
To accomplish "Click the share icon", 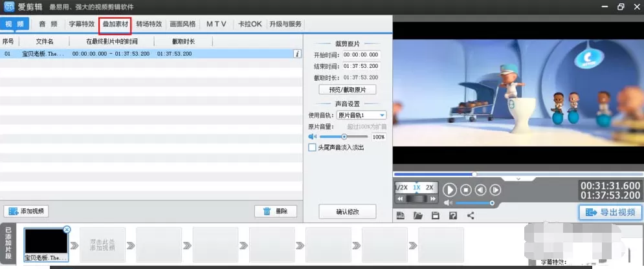I will click(471, 215).
